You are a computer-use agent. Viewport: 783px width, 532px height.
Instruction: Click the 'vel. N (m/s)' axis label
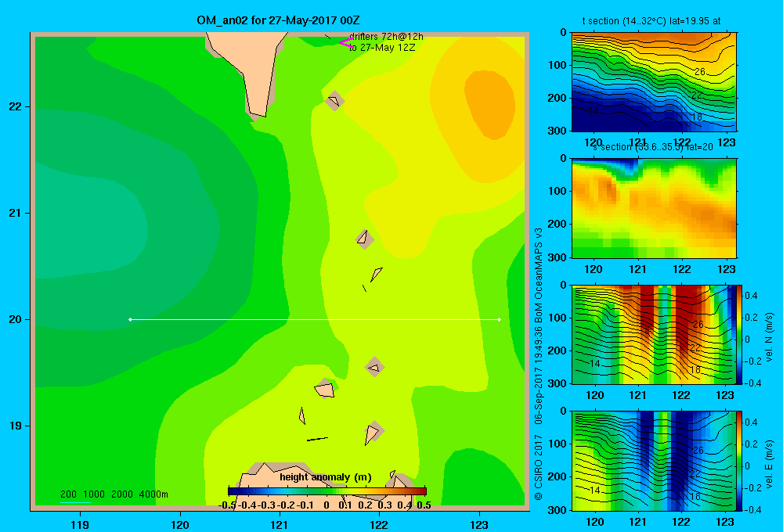(769, 337)
